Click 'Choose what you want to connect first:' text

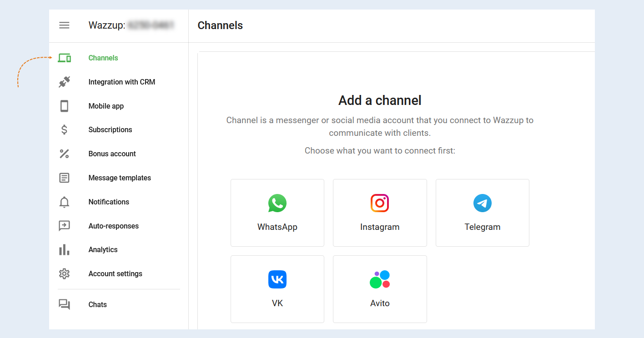click(380, 151)
